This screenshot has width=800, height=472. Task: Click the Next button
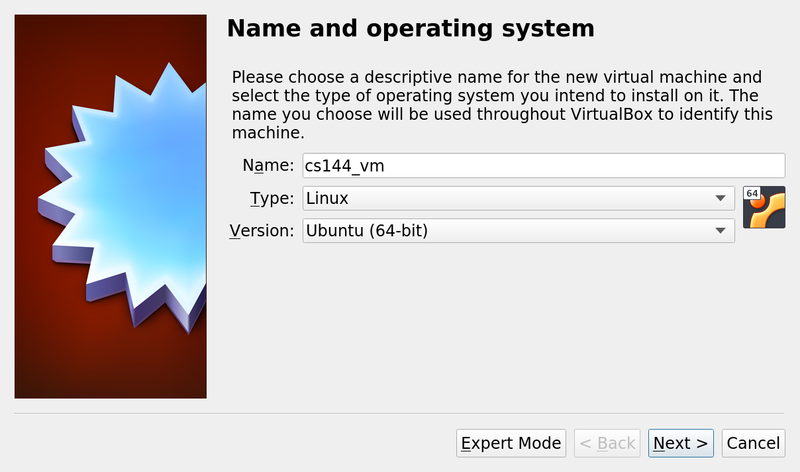point(681,443)
